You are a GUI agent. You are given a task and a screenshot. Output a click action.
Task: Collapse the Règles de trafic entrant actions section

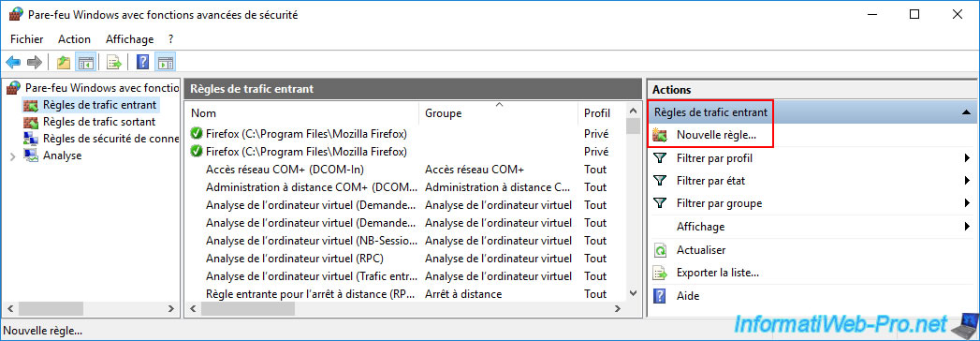[966, 112]
